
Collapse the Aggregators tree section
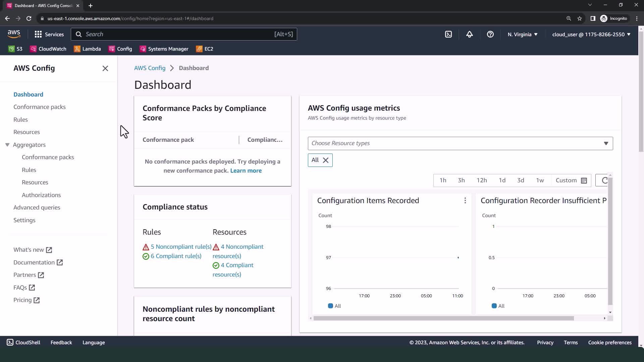tap(7, 145)
